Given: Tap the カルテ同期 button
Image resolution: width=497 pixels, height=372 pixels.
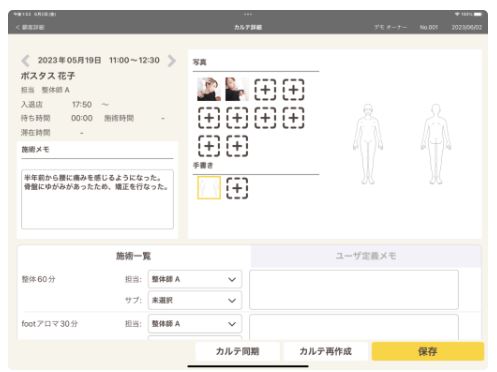Looking at the screenshot, I should point(238,351).
